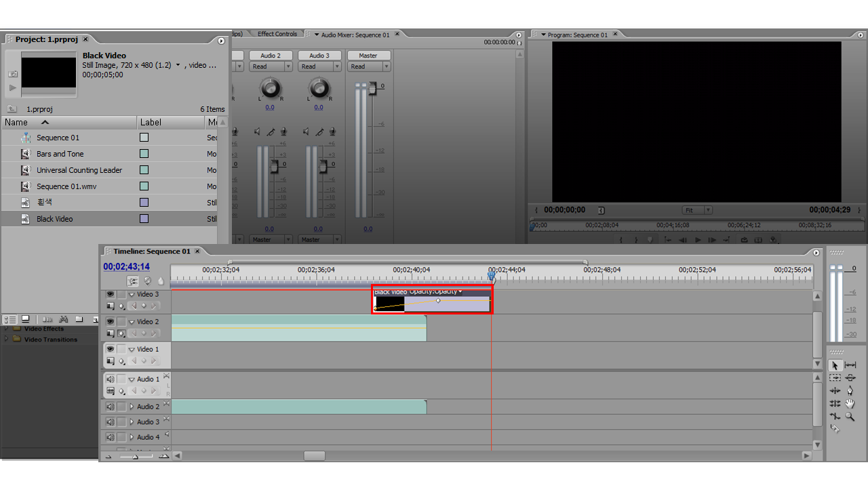The width and height of the screenshot is (868, 488).
Task: Click timeline zoom-in mountain icon
Action: (x=164, y=456)
